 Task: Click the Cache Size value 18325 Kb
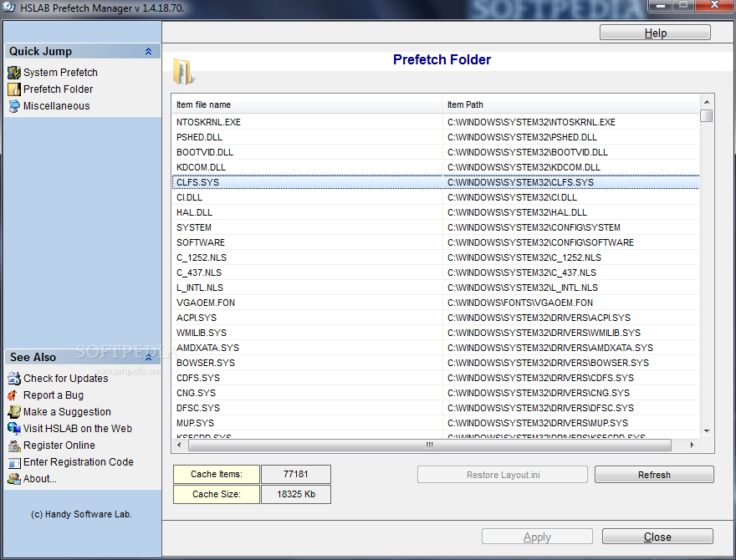[296, 494]
